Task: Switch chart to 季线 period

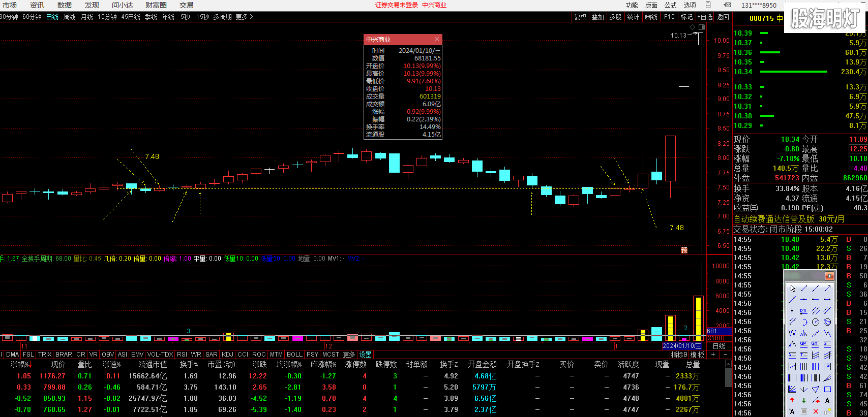Action: [x=151, y=17]
